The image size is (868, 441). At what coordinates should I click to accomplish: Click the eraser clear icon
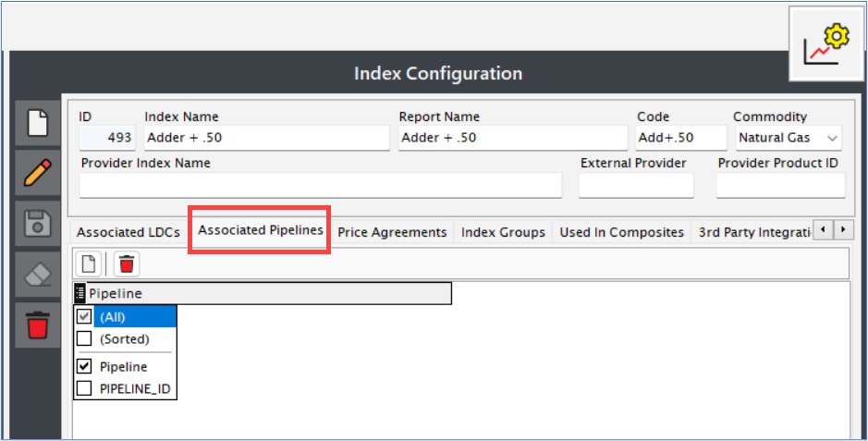[38, 275]
